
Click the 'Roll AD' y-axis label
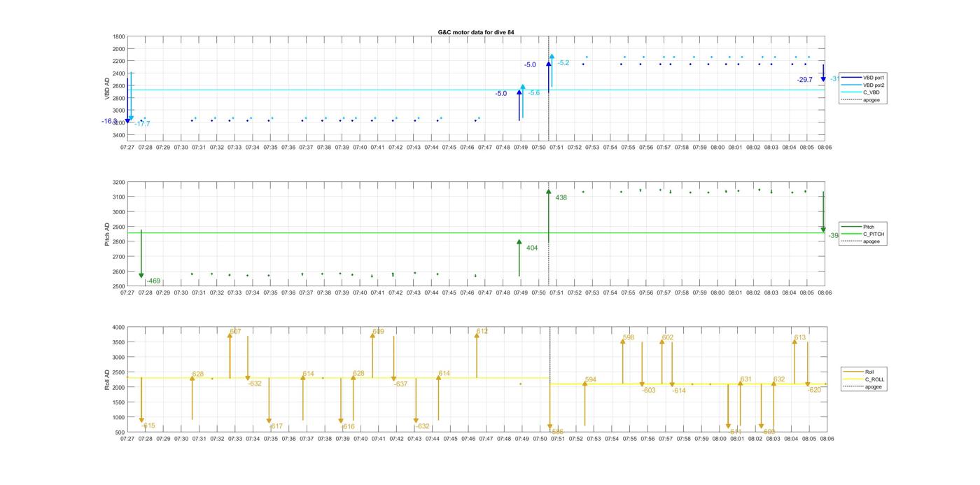click(x=107, y=379)
